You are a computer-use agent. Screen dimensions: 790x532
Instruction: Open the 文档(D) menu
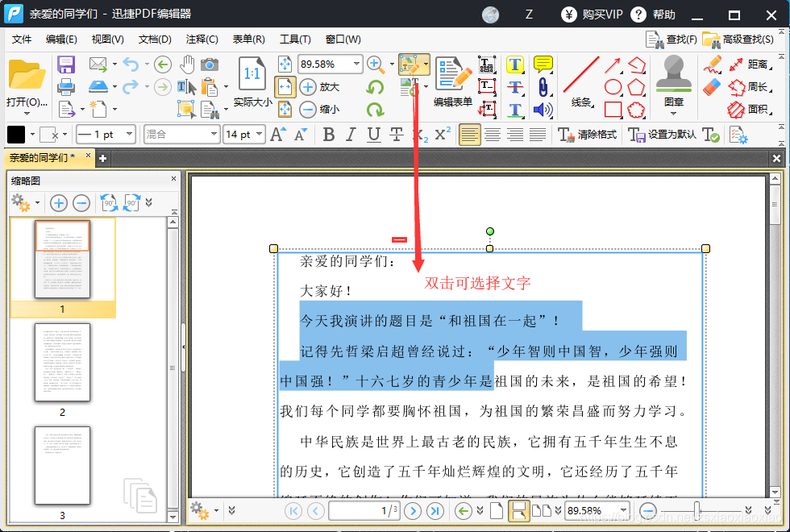point(155,39)
